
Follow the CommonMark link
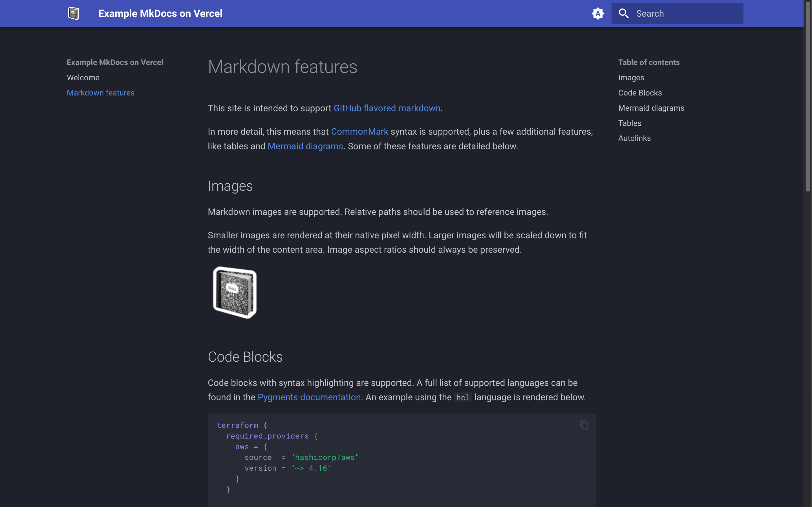coord(359,132)
